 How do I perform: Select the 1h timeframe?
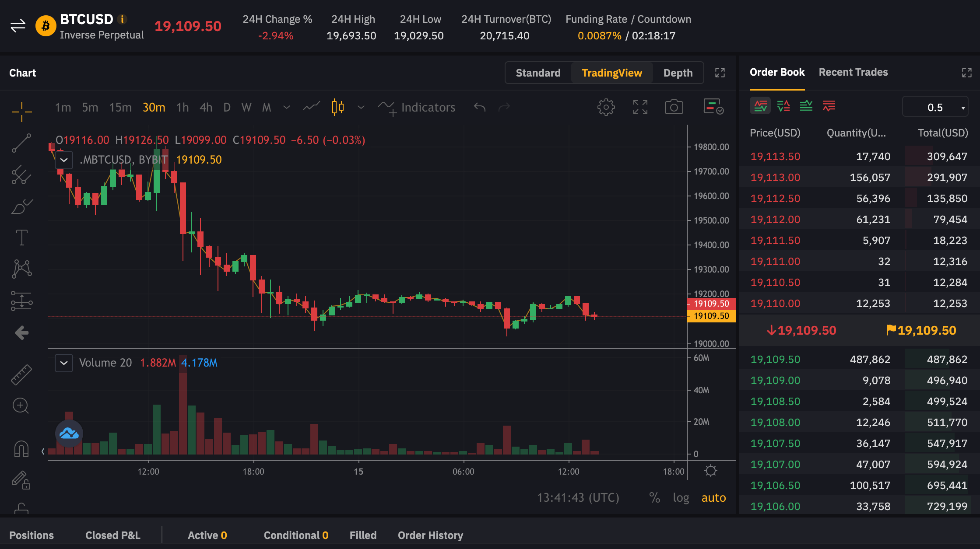point(183,107)
